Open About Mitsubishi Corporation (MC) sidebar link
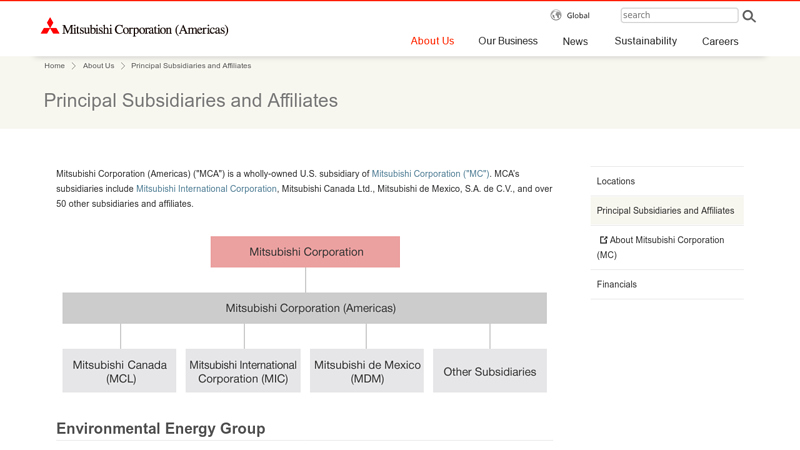The height and width of the screenshot is (450, 800). click(x=667, y=247)
